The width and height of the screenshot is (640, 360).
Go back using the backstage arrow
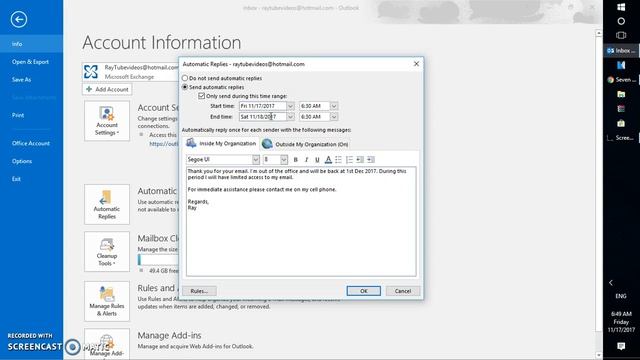click(x=19, y=19)
